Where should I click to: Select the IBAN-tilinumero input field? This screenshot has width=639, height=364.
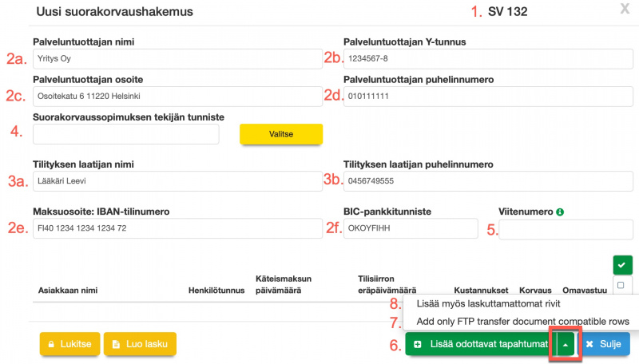(x=177, y=228)
